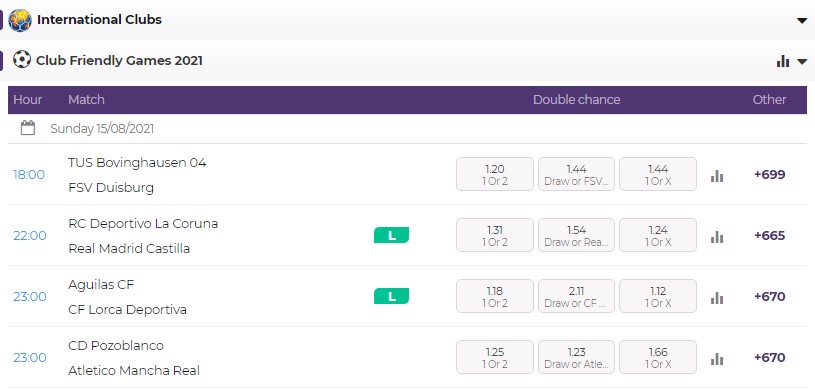Expand +699 other markets for Bovinghausen match
Viewport: 815px width, 389px height.
[769, 174]
